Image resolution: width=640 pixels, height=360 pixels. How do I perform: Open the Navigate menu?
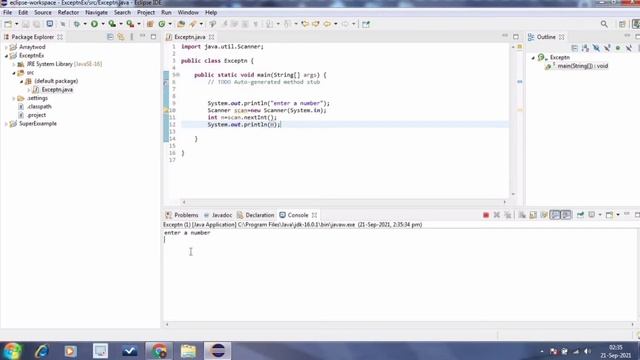point(96,13)
